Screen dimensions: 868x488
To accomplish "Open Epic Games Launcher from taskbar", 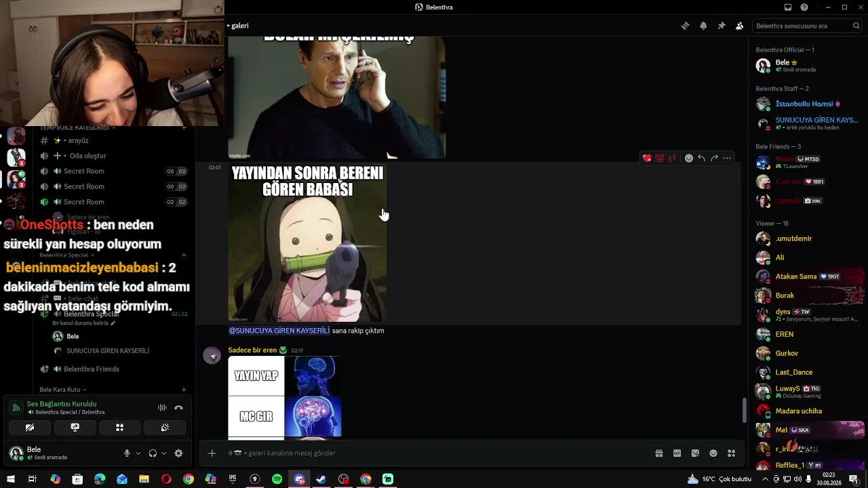I will (x=233, y=479).
